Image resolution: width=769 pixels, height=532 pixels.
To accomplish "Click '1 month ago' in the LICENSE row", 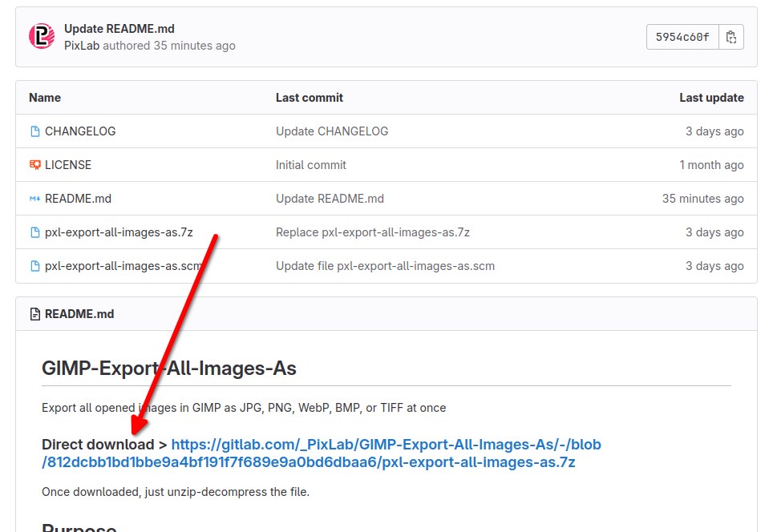I will tap(711, 164).
